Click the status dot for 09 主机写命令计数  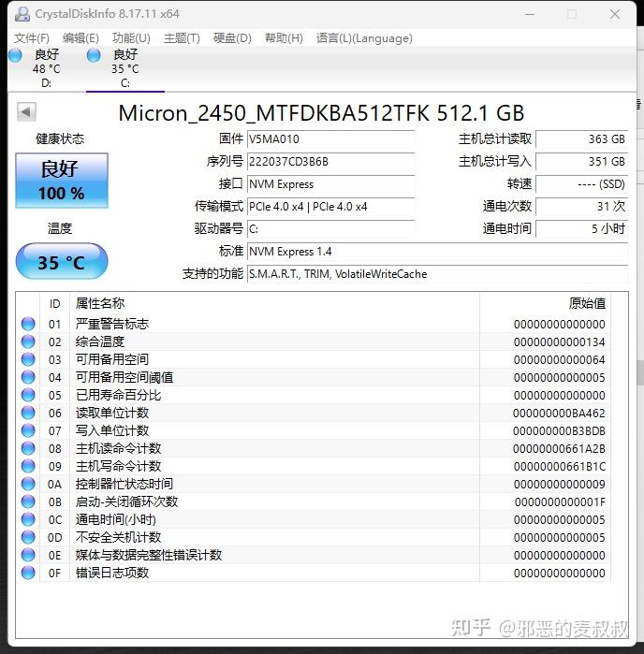click(x=28, y=466)
